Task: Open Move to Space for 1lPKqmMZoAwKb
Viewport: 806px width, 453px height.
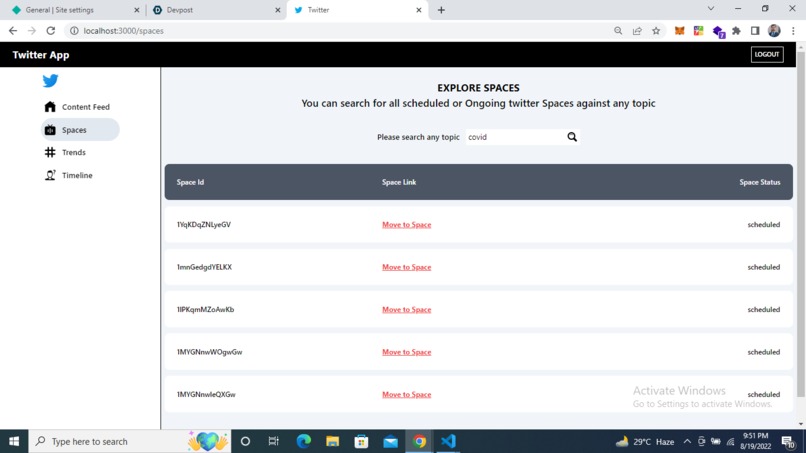Action: [407, 310]
